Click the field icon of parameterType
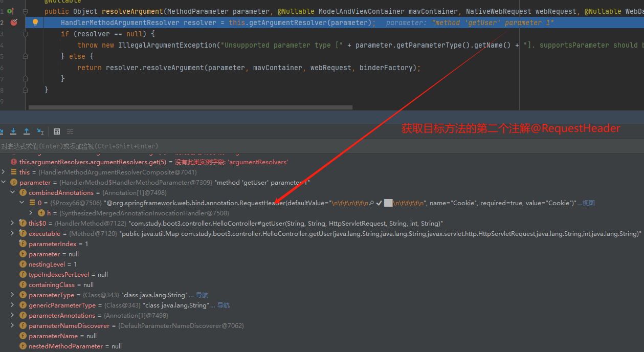The image size is (644, 352). pyautogui.click(x=23, y=295)
